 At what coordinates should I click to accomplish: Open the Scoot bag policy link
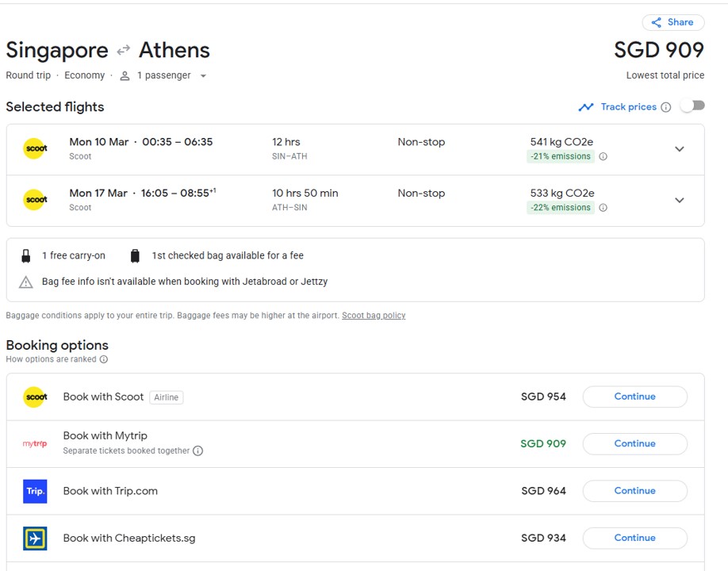(x=374, y=316)
